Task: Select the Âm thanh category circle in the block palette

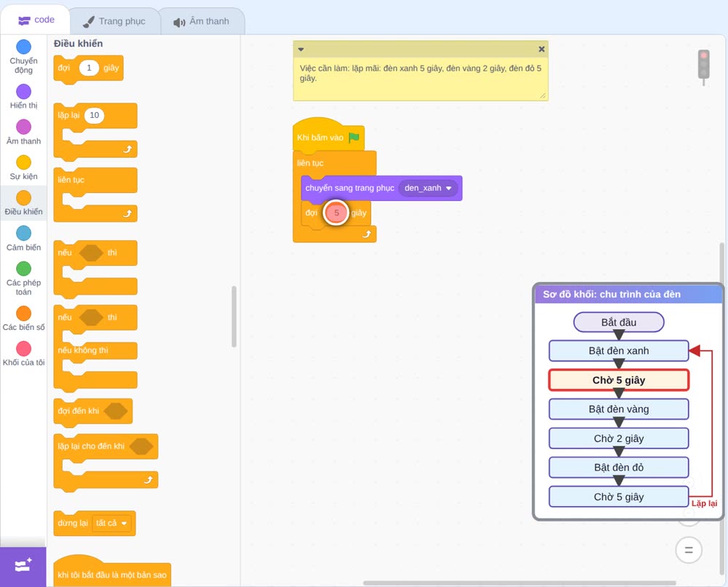Action: pyautogui.click(x=24, y=127)
